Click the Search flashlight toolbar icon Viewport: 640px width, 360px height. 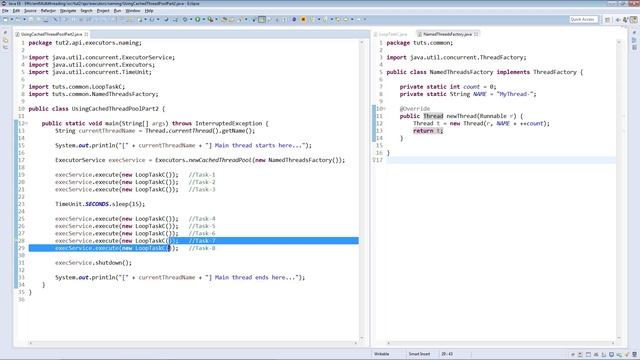[x=240, y=20]
